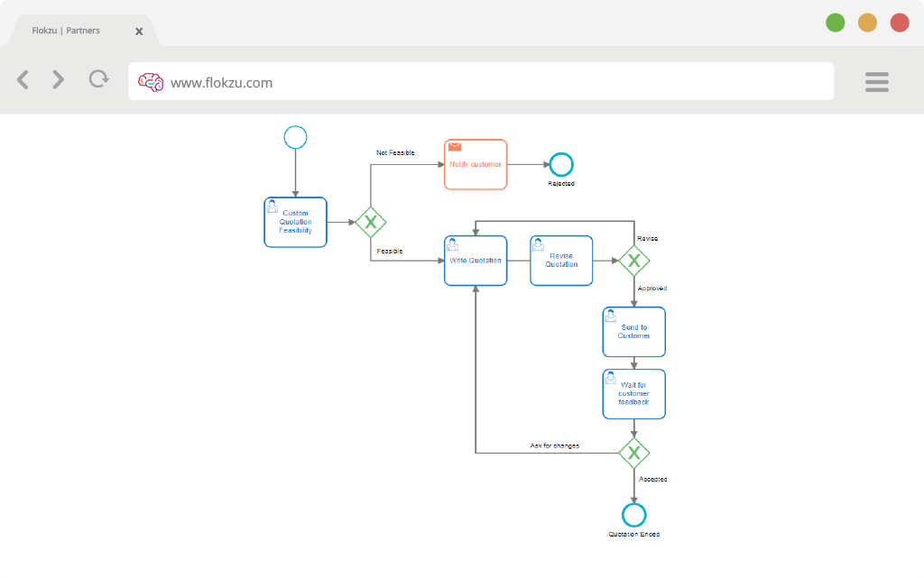
Task: Click the Flokzu brain logo in address bar
Action: click(x=151, y=82)
